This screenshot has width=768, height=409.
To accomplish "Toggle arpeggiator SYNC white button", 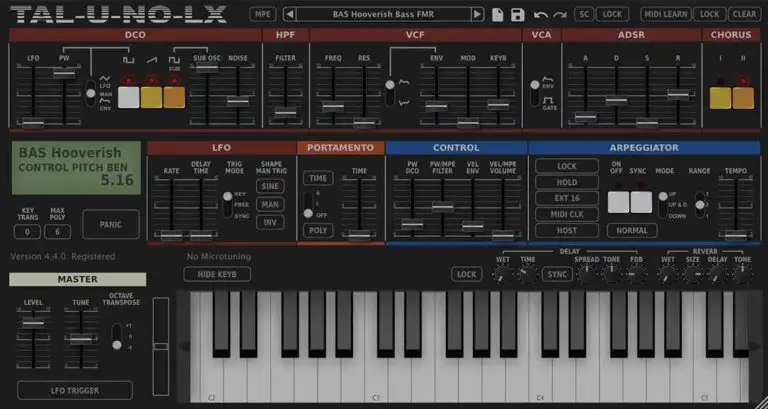I will point(641,202).
